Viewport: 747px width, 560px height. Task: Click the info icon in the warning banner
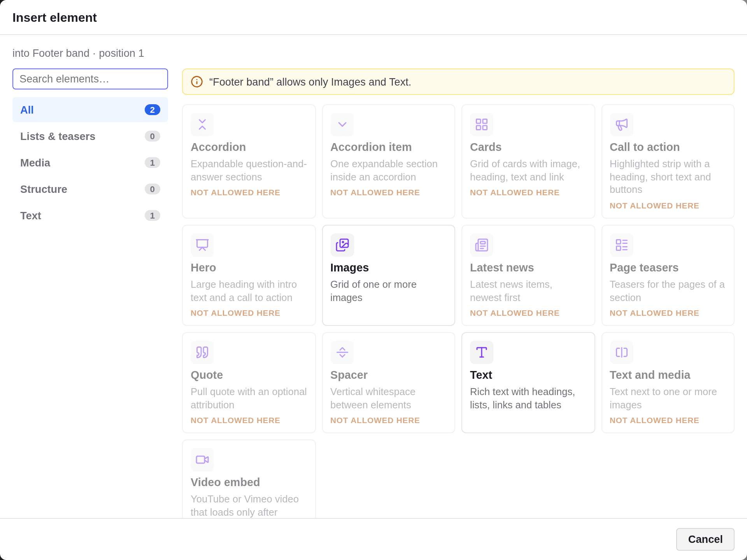[197, 82]
